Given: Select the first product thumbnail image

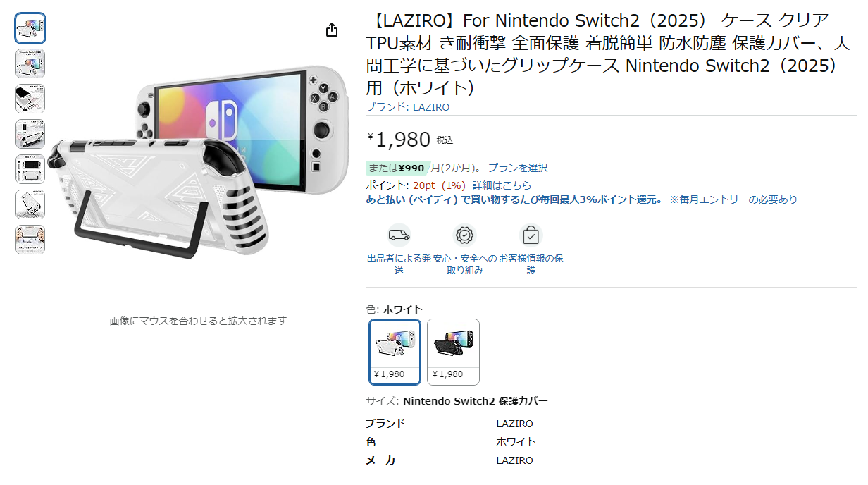Looking at the screenshot, I should pyautogui.click(x=30, y=28).
